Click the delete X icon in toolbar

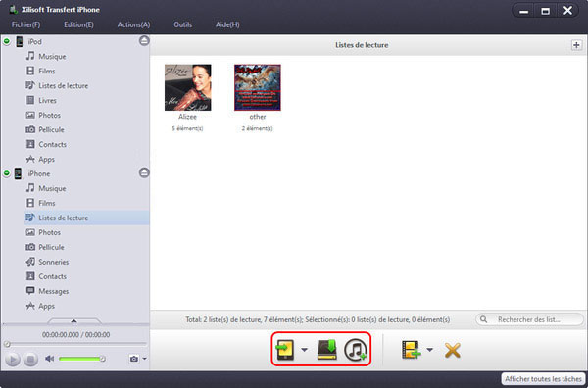pos(452,351)
